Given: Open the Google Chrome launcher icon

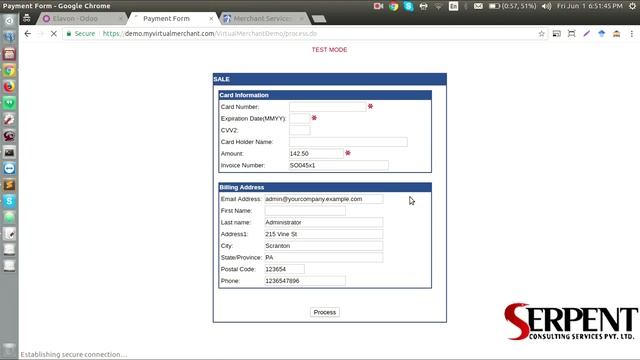Looking at the screenshot, I should 9,71.
